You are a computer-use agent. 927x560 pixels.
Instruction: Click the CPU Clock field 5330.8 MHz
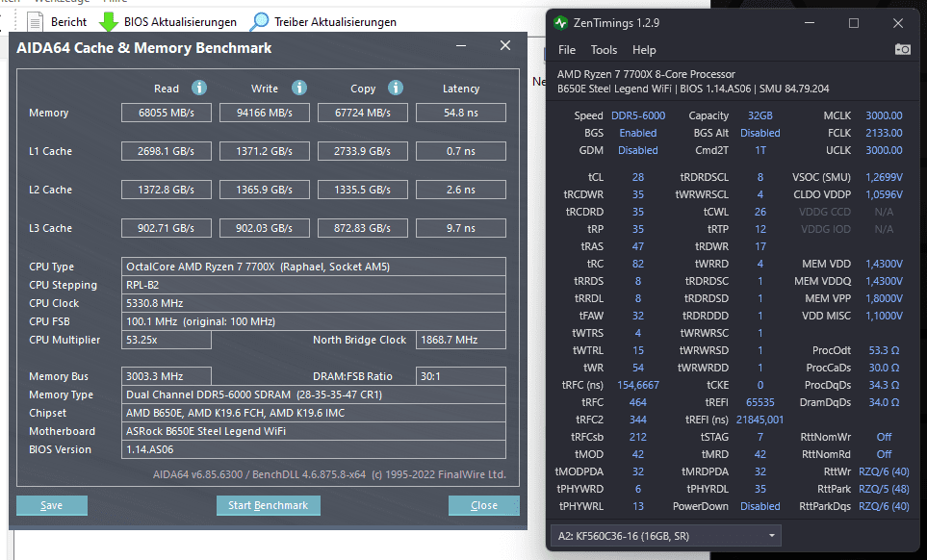coord(314,303)
